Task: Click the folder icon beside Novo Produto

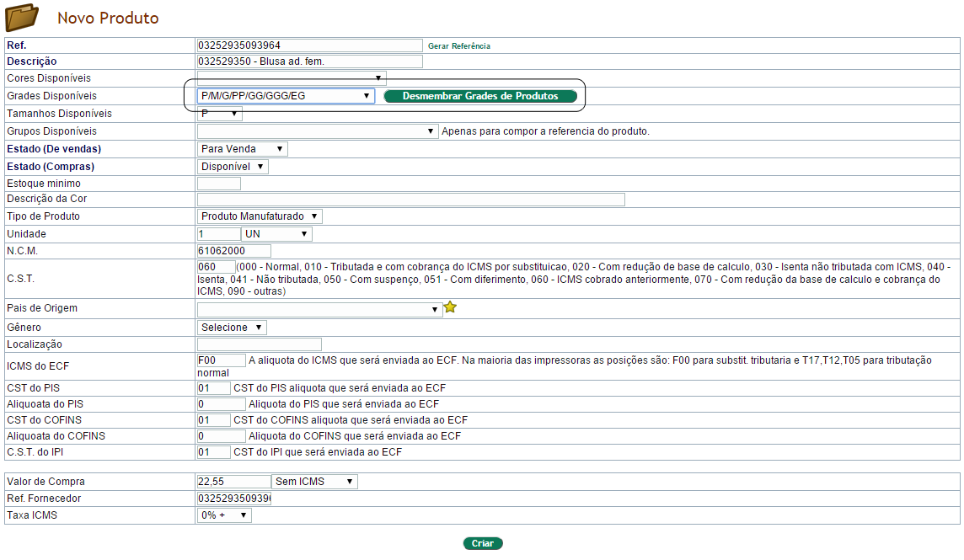Action: pos(22,17)
